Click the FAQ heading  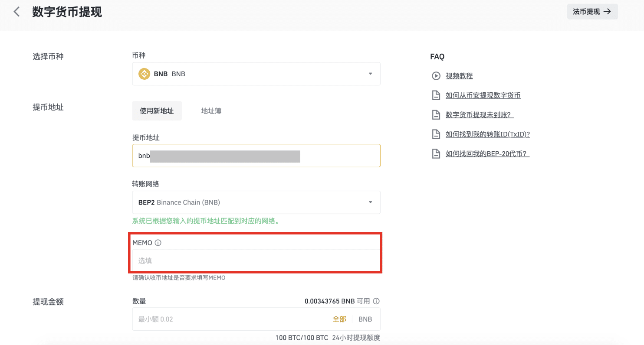pyautogui.click(x=437, y=56)
